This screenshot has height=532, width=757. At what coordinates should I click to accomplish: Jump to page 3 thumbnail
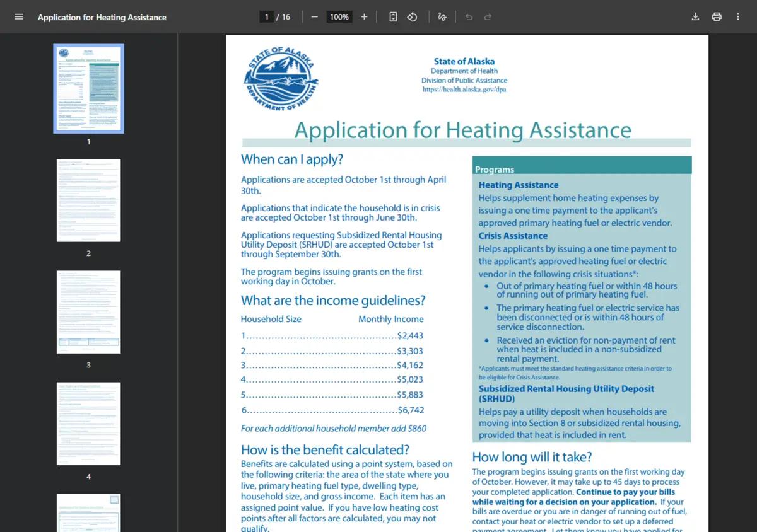(x=88, y=312)
